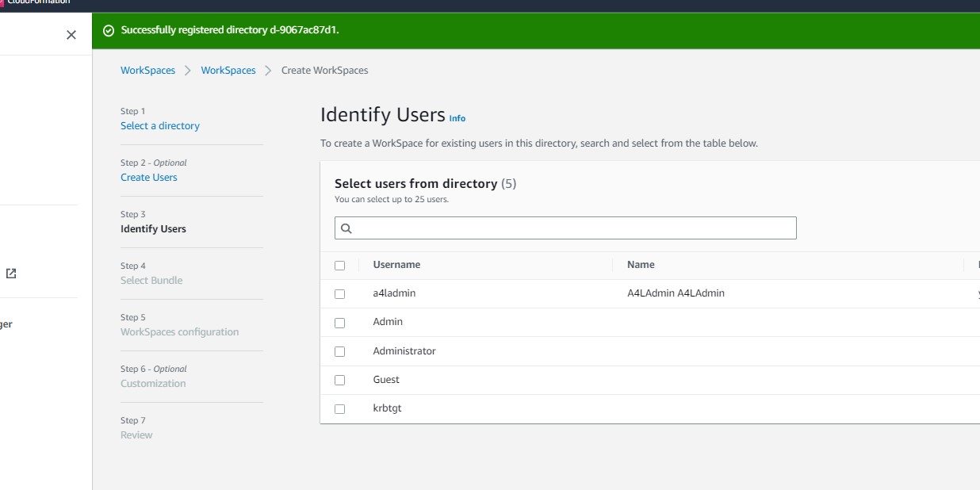Check the Admin user checkbox
Image resolution: width=980 pixels, height=490 pixels.
coord(340,322)
